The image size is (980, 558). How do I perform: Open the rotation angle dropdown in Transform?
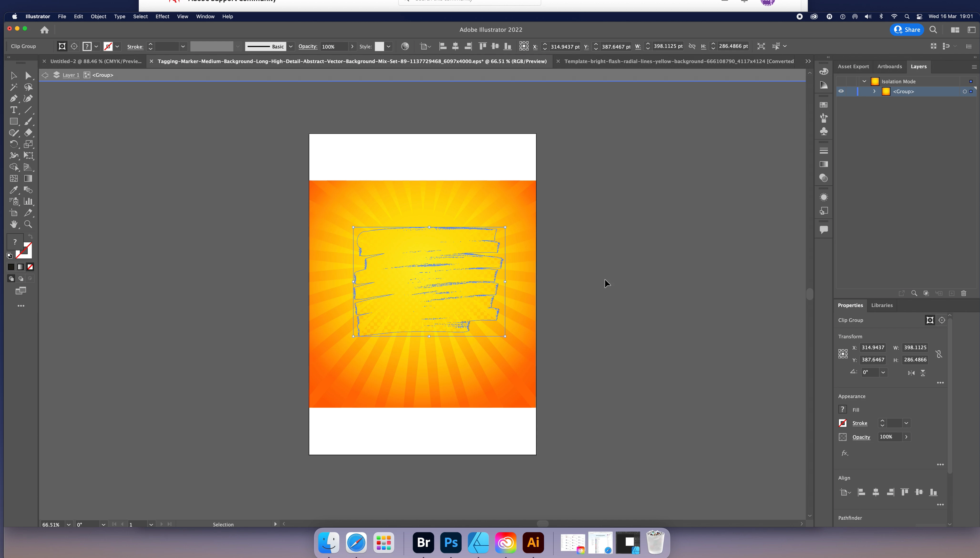coord(883,372)
